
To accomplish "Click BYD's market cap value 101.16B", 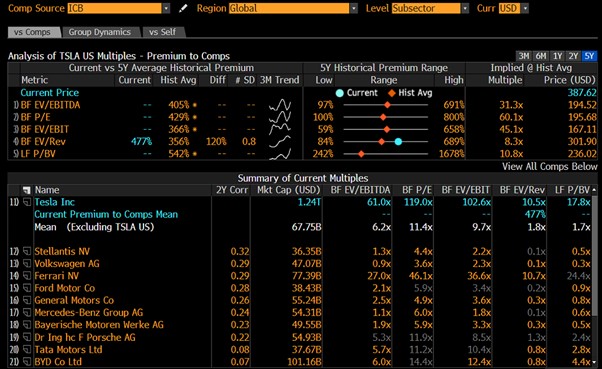I will point(304,362).
